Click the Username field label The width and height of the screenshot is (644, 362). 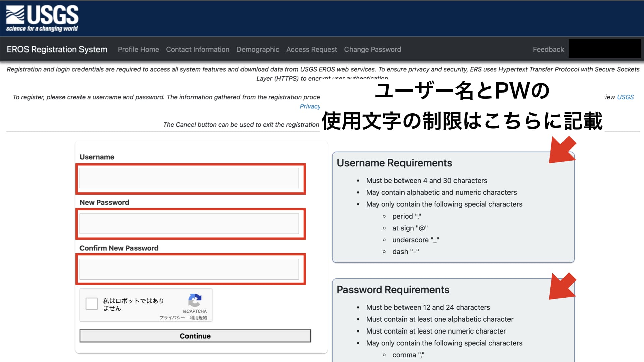[x=97, y=157]
